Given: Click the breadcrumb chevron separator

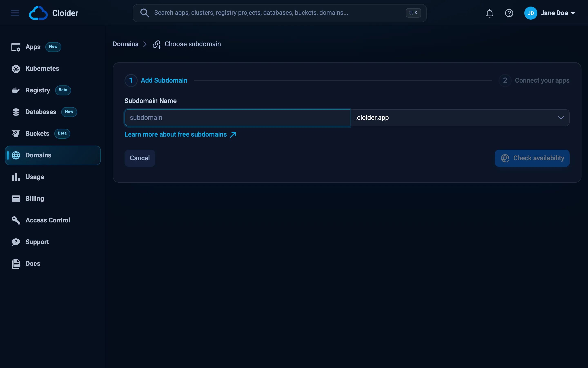Looking at the screenshot, I should point(145,44).
